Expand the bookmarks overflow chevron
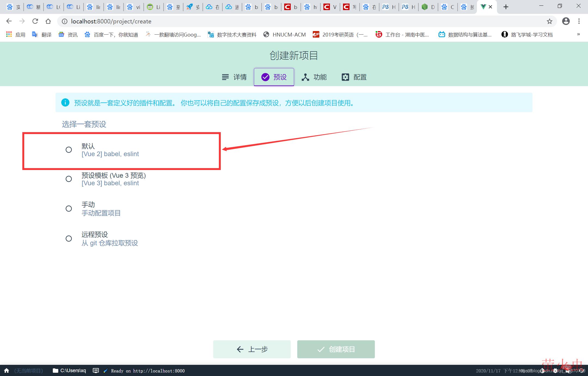Screen dimensions: 588x376 click(x=578, y=34)
